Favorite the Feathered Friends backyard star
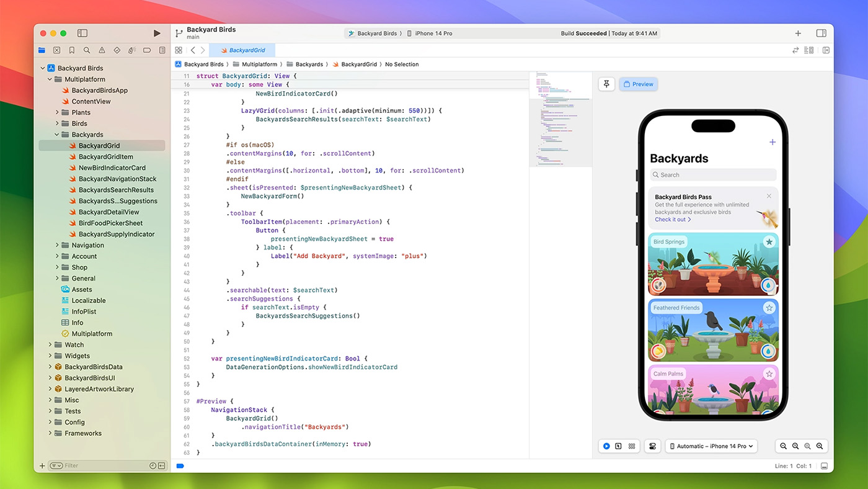This screenshot has height=489, width=868. click(769, 308)
